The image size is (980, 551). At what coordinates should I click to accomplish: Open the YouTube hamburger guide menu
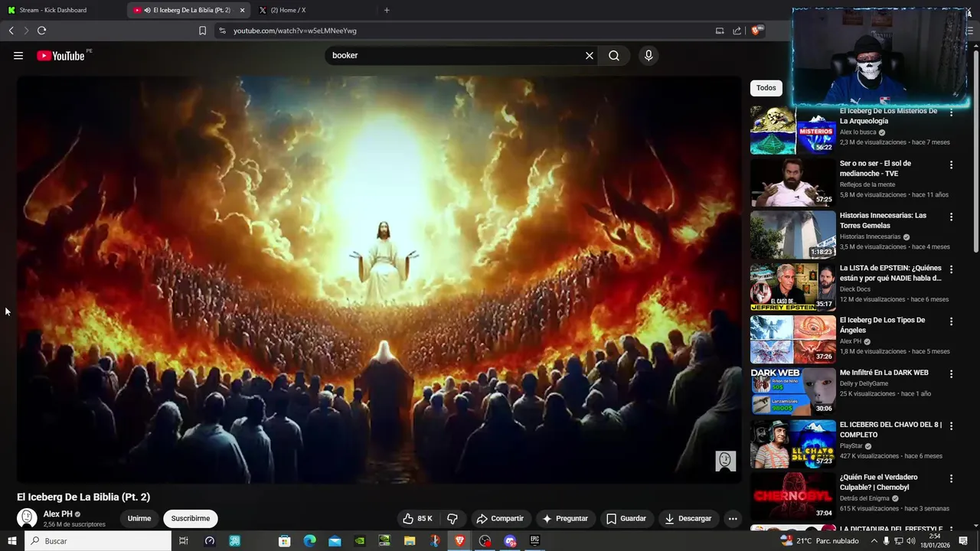tap(18, 55)
